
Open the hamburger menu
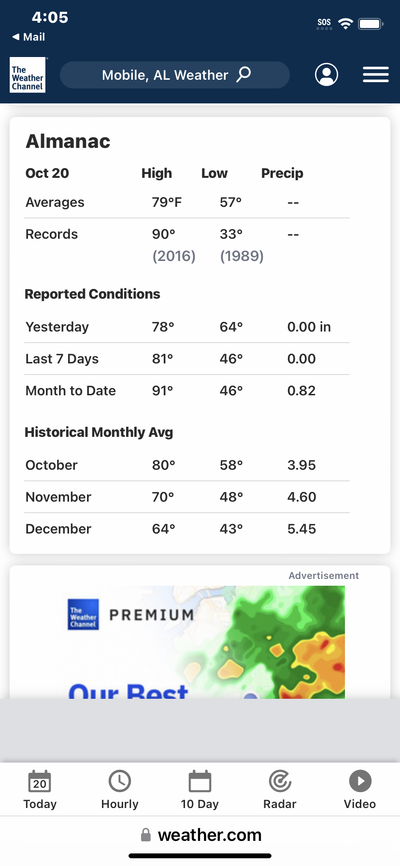376,75
